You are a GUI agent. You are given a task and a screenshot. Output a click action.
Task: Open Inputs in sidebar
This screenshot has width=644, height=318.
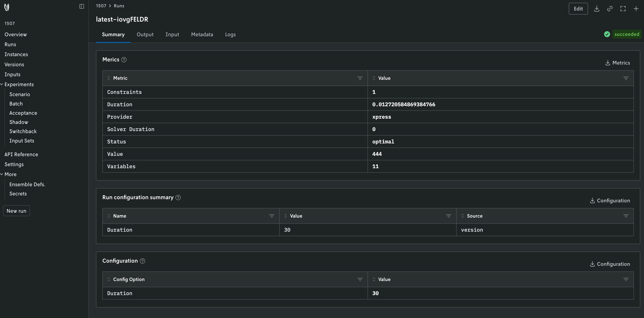[x=13, y=75]
